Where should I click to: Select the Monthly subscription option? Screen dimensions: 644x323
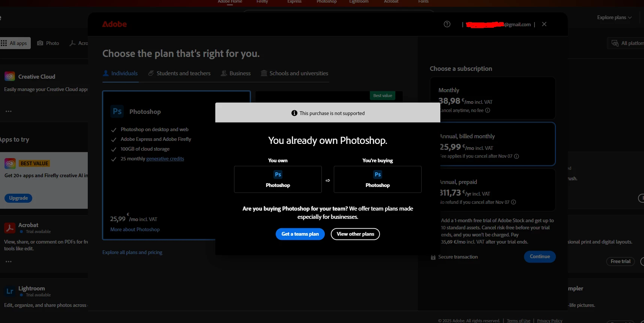(x=492, y=98)
